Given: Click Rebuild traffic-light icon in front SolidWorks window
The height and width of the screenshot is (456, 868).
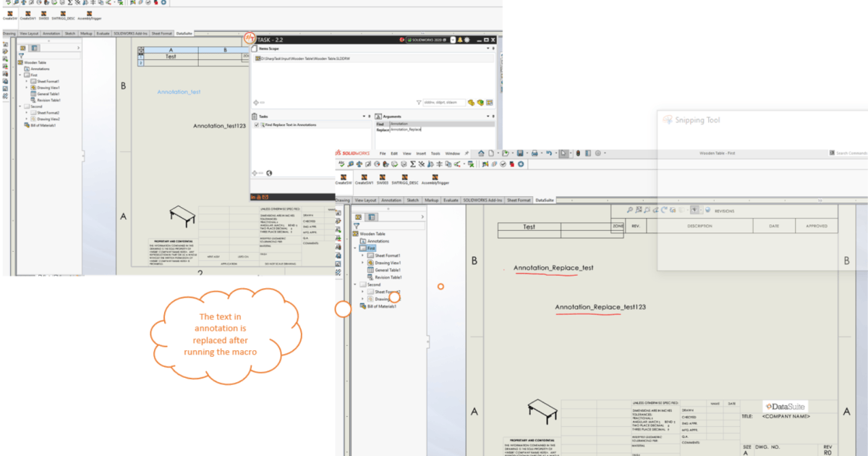Looking at the screenshot, I should pos(578,153).
